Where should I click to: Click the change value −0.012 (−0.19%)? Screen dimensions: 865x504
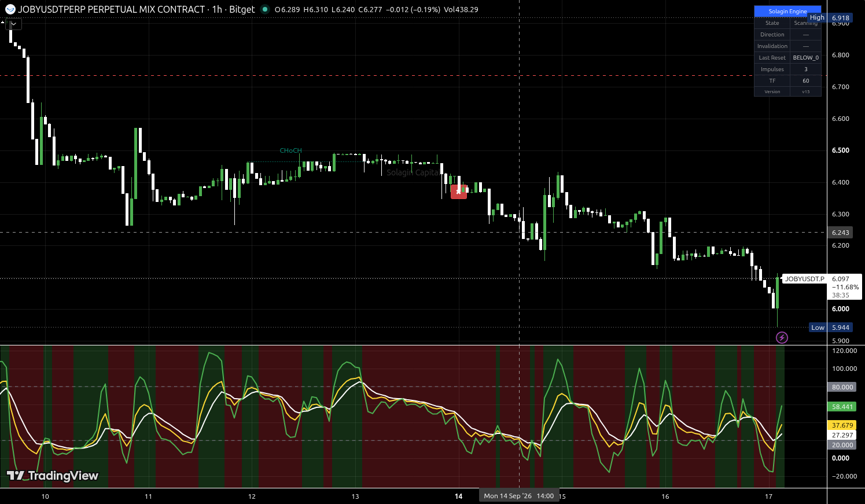coord(413,10)
